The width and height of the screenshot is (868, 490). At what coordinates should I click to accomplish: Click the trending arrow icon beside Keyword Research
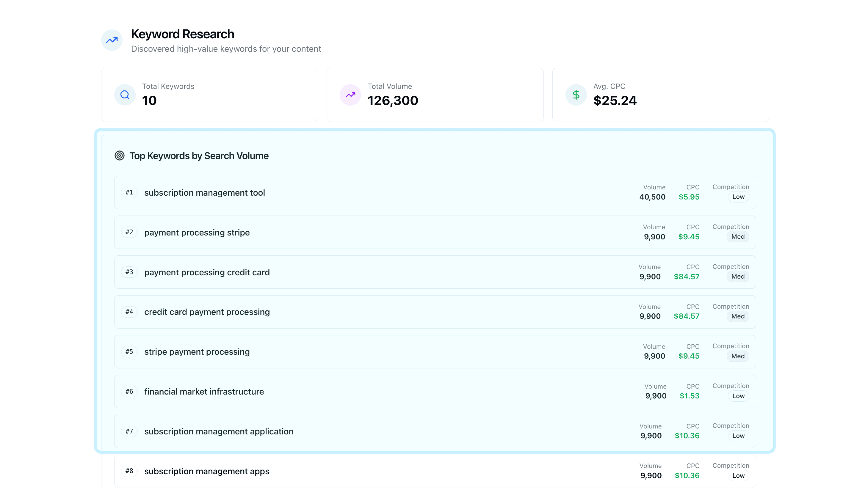click(x=112, y=40)
